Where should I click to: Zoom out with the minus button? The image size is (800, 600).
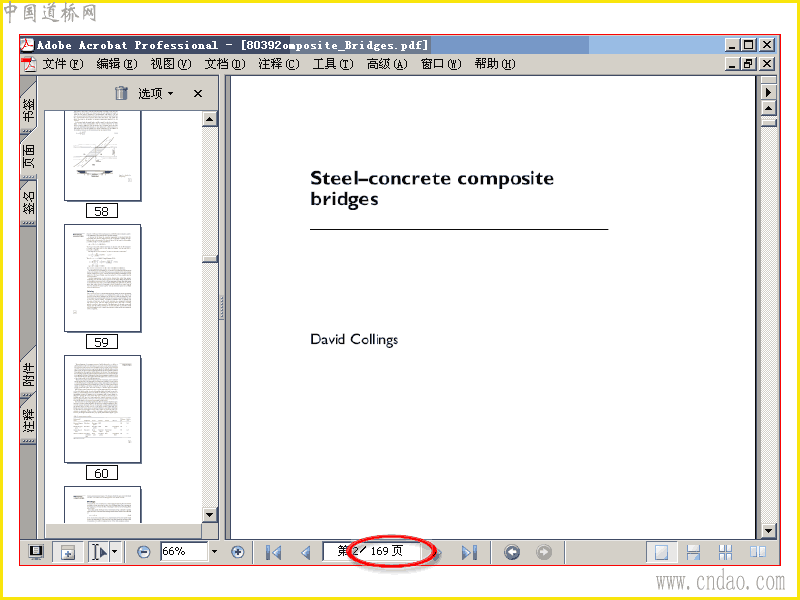tap(144, 552)
